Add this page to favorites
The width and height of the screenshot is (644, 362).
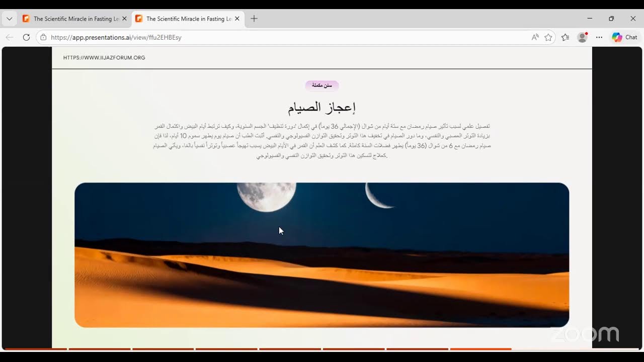click(548, 37)
